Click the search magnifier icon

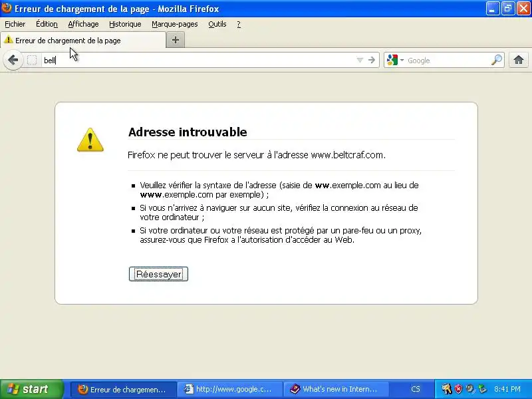click(497, 60)
